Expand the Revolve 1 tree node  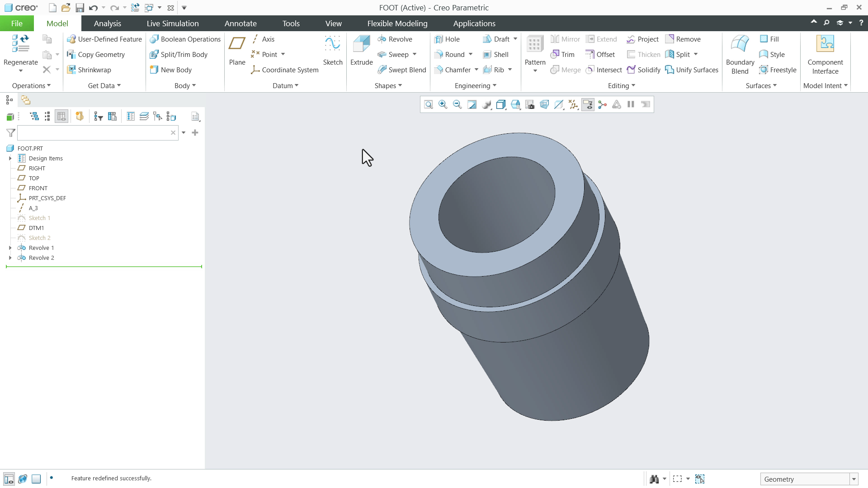[10, 248]
